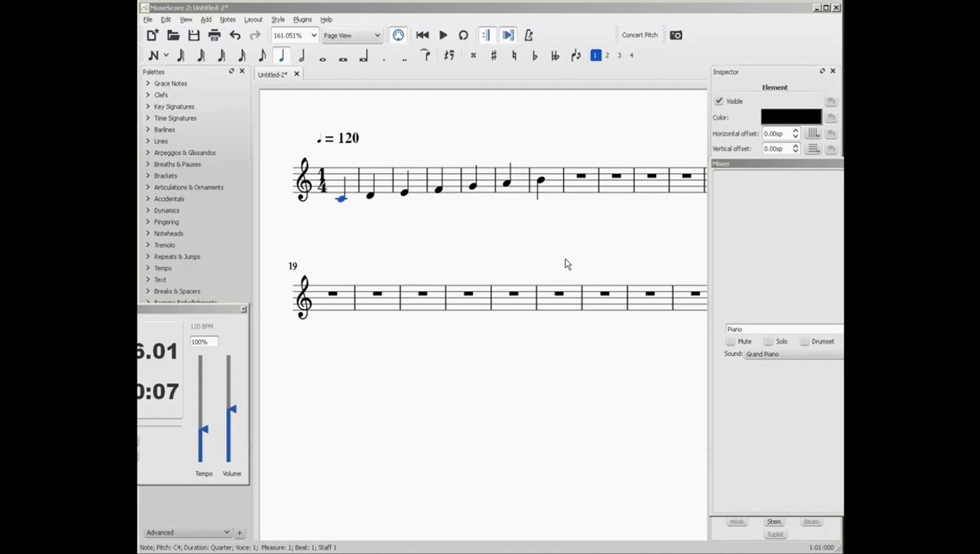Apply sharp accidental
980x554 pixels.
493,55
